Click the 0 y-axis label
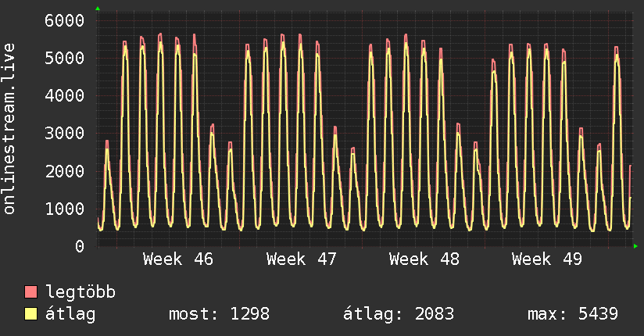 point(80,246)
